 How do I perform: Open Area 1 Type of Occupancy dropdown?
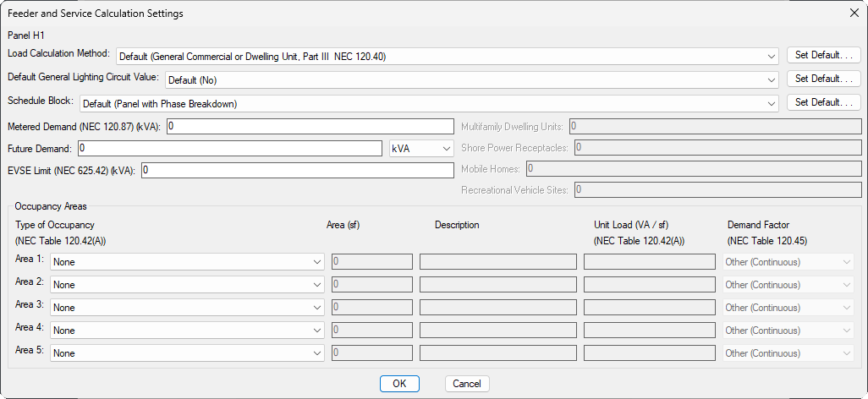[187, 262]
